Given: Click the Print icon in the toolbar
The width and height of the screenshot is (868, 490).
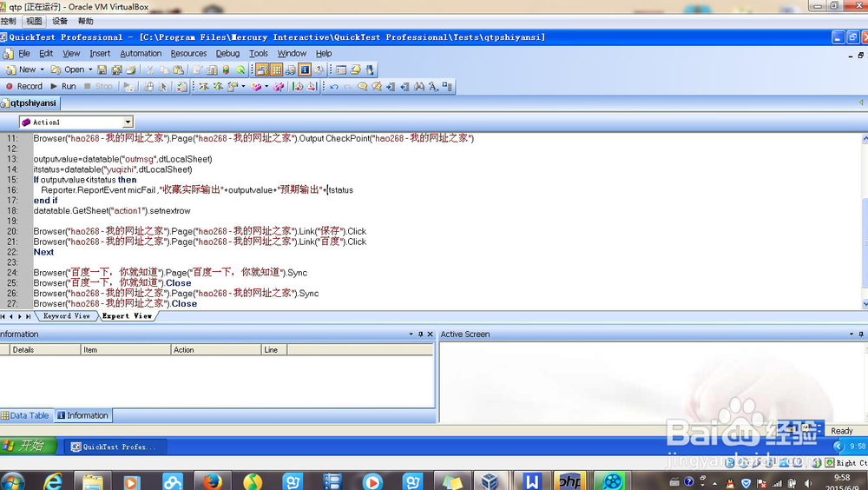Looking at the screenshot, I should pos(131,70).
